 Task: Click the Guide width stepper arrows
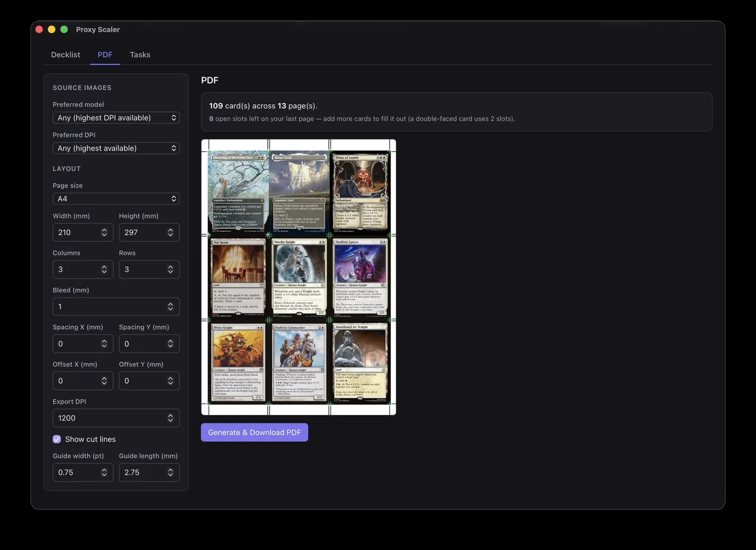(104, 472)
